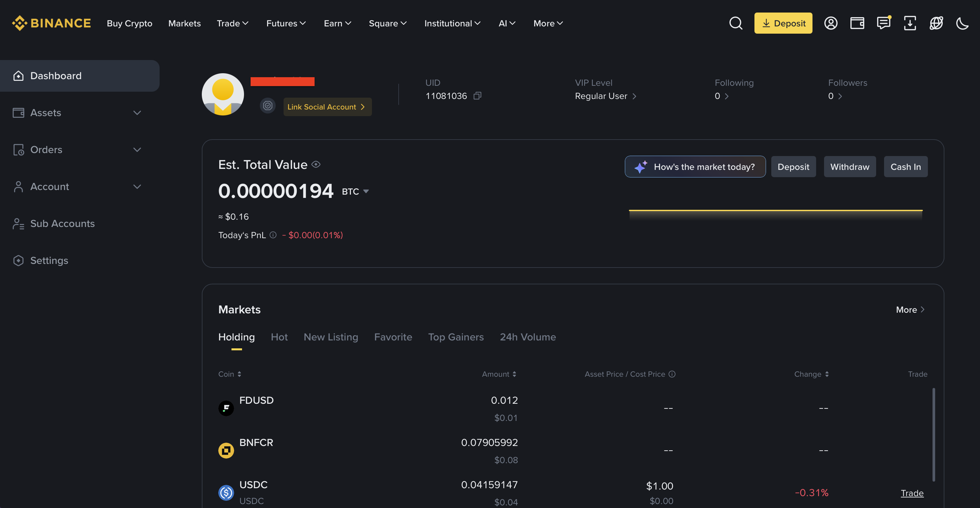The height and width of the screenshot is (508, 980).
Task: Switch to the Hot tab
Action: (x=279, y=337)
